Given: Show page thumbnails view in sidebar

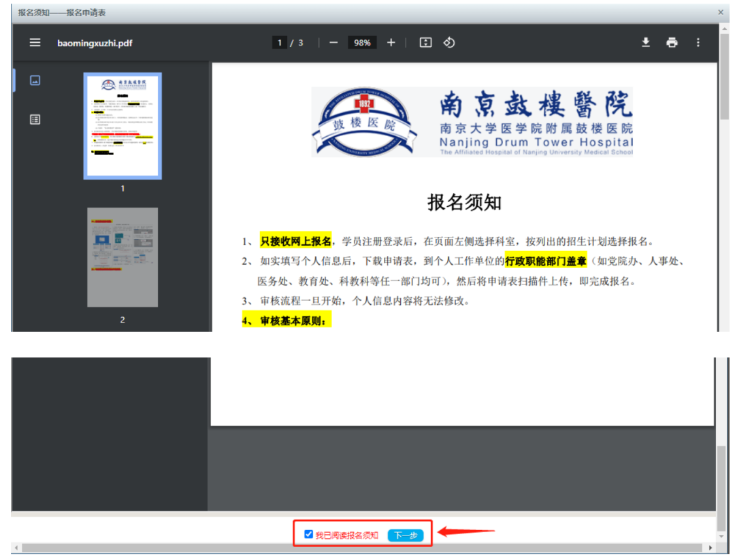Looking at the screenshot, I should [35, 80].
